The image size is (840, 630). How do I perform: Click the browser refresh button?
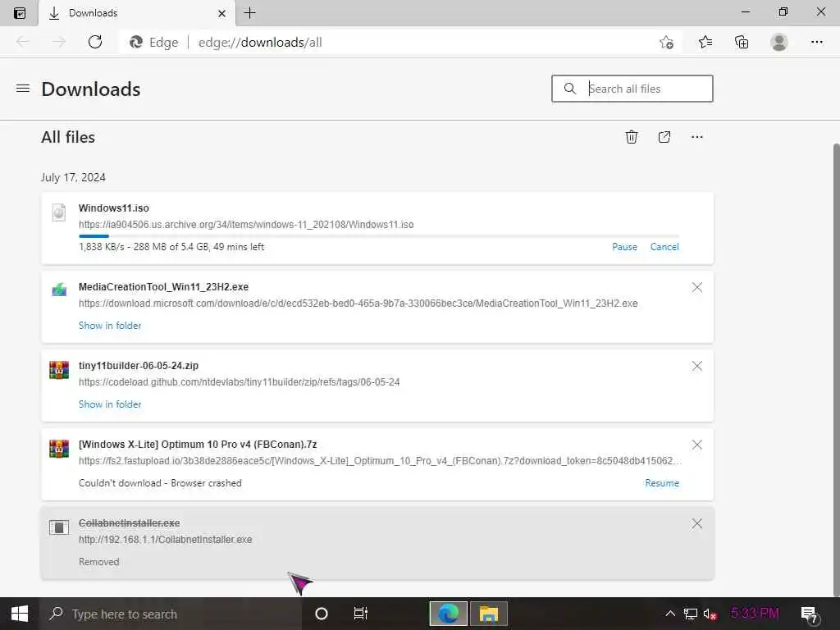point(95,42)
